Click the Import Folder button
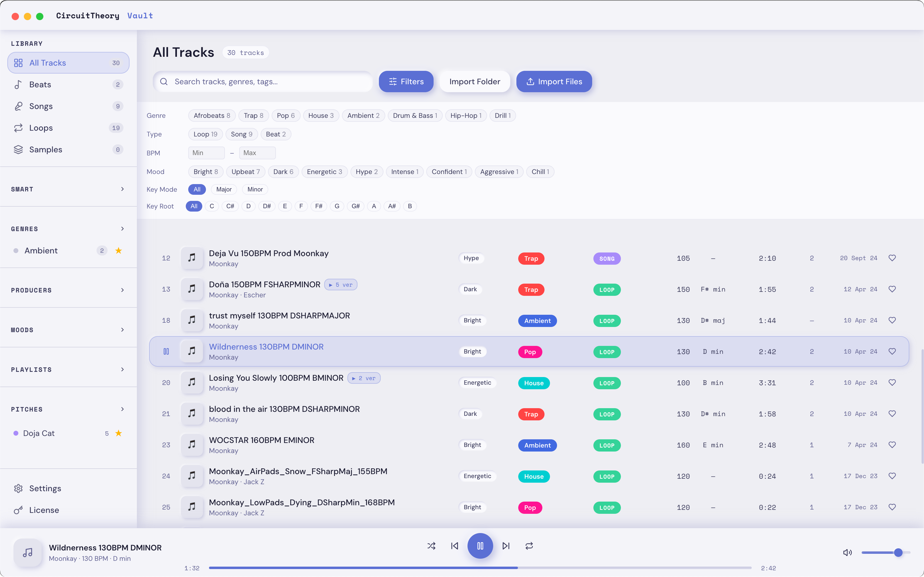924x577 pixels. pyautogui.click(x=475, y=81)
